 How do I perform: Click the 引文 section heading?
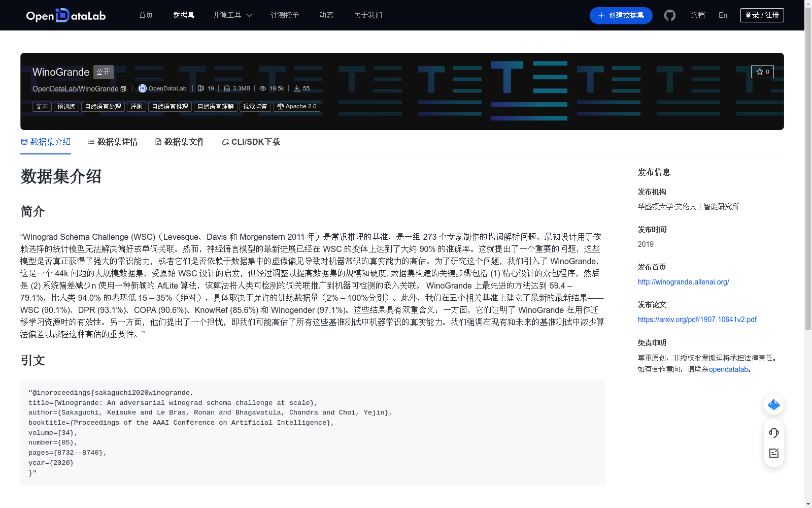tap(33, 360)
